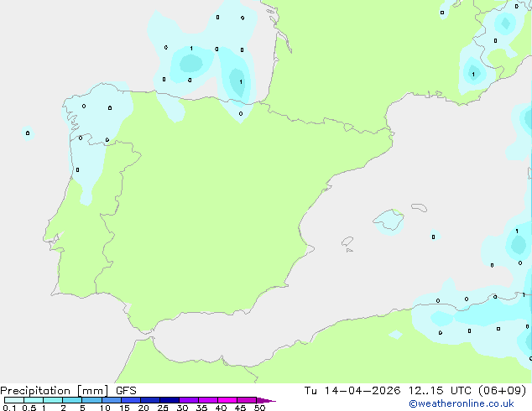Click the Ibiza island outline
Viewport: 532px width, 411px height.
(347, 242)
